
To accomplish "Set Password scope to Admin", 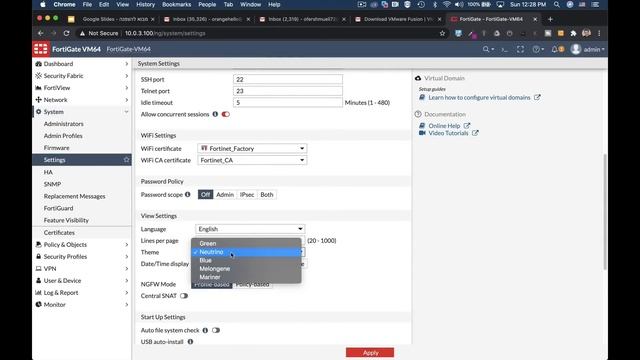I will click(225, 195).
